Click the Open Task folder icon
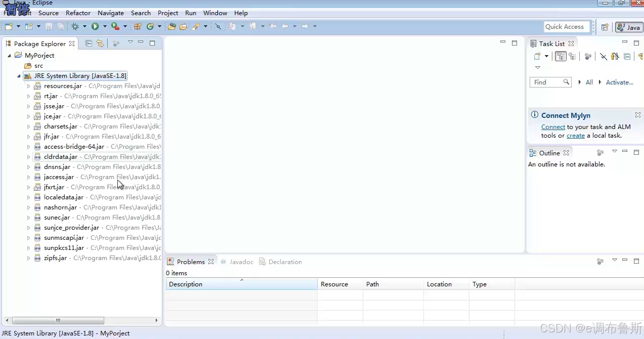 (183, 26)
